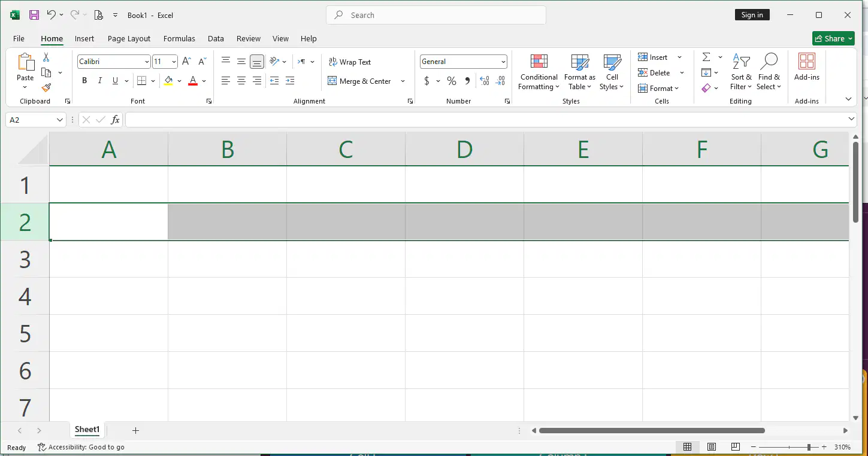This screenshot has height=456, width=868.
Task: Copy selection using the Copy icon
Action: coord(46,72)
